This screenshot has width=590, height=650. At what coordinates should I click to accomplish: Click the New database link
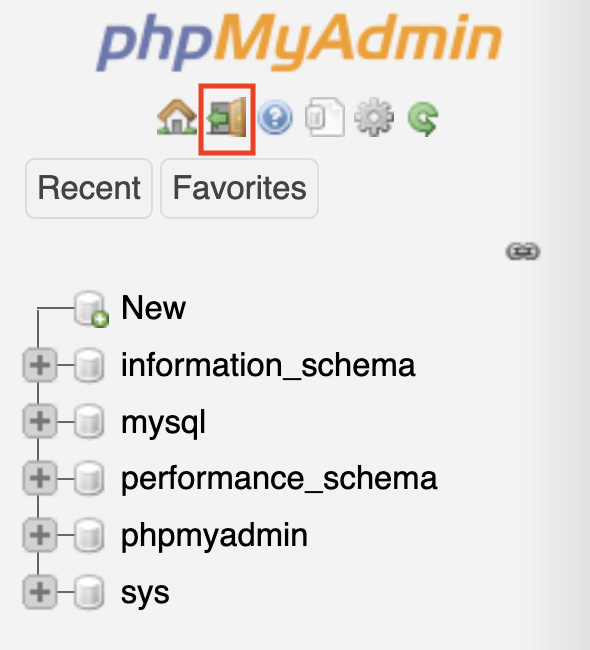[x=153, y=308]
